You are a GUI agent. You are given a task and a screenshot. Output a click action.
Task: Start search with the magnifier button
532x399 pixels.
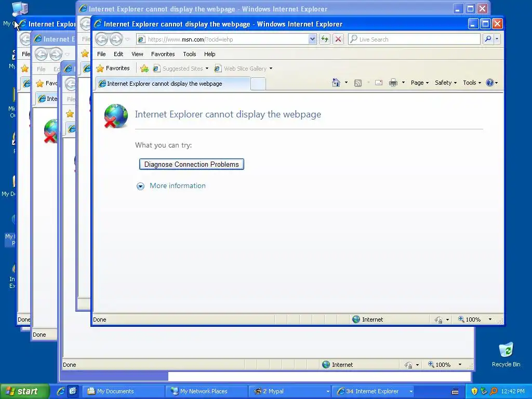488,39
